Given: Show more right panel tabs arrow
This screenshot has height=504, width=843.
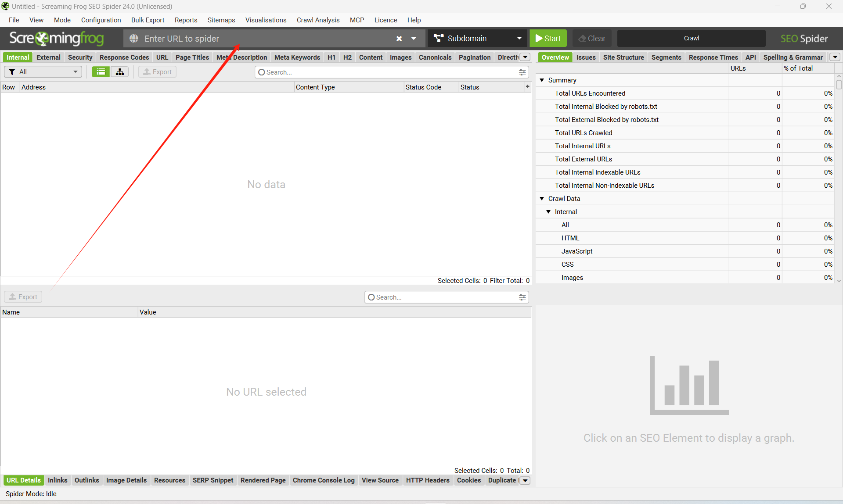Looking at the screenshot, I should 835,57.
